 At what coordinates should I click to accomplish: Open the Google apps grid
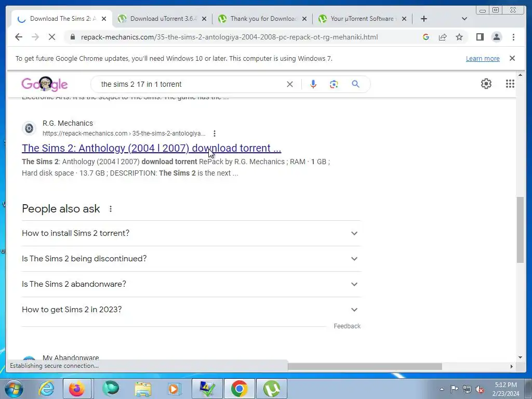point(510,84)
